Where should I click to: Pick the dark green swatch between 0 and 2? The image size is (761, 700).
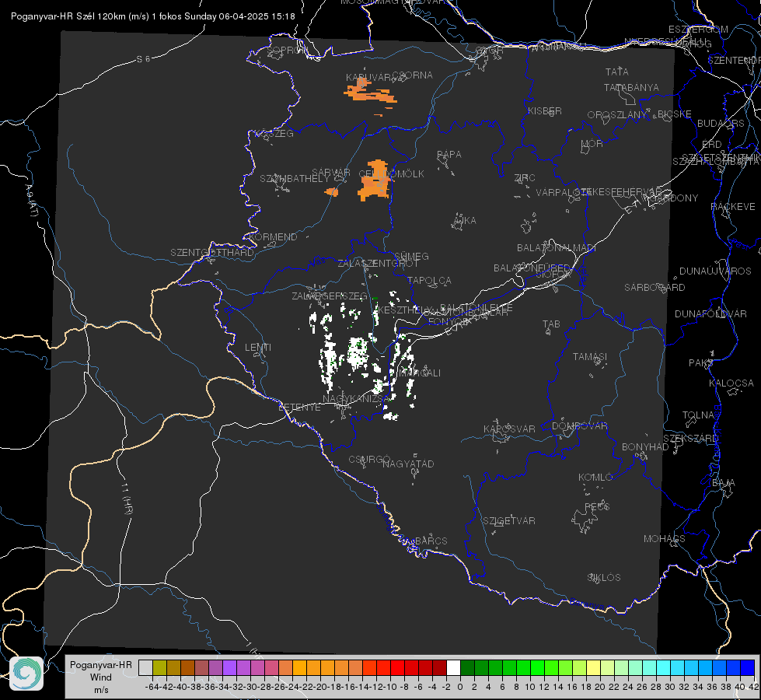467,667
